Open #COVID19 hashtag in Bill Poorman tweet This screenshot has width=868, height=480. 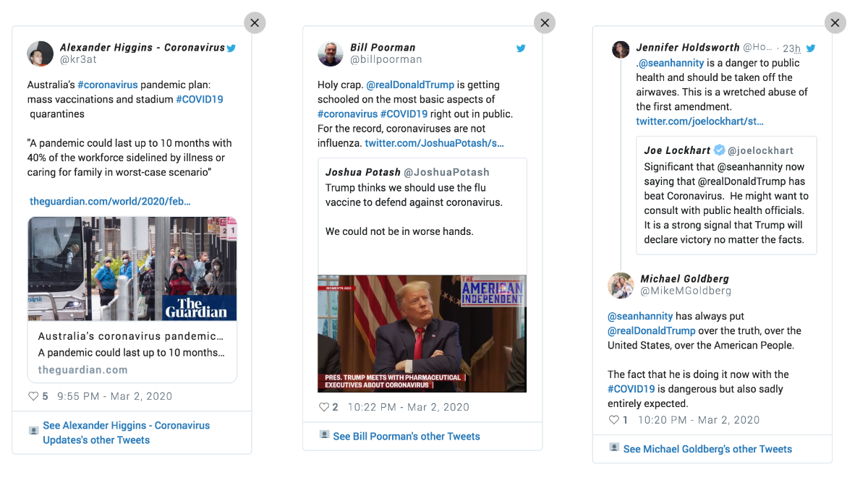tap(404, 113)
